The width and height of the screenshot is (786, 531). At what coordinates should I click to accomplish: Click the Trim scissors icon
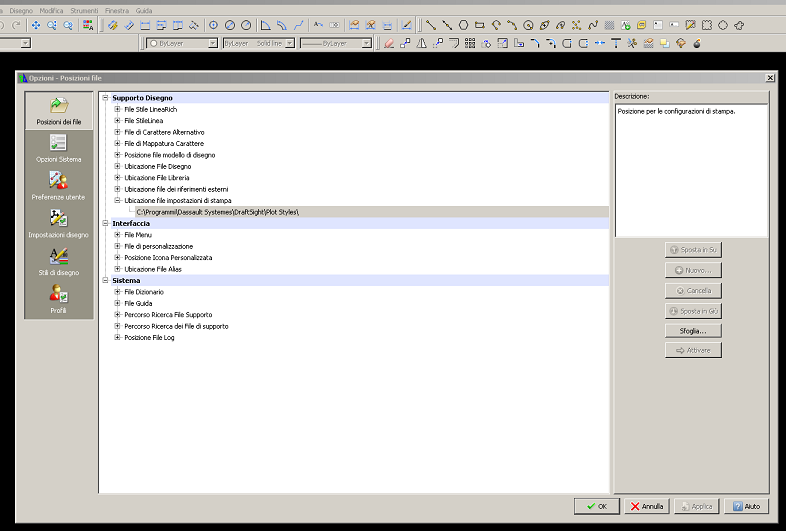tap(632, 44)
